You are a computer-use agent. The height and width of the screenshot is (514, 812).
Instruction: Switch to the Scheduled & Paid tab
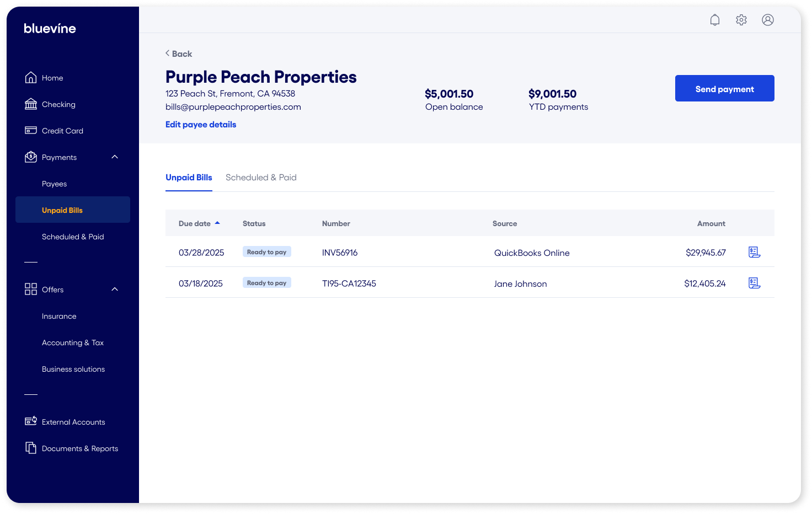[x=261, y=177]
